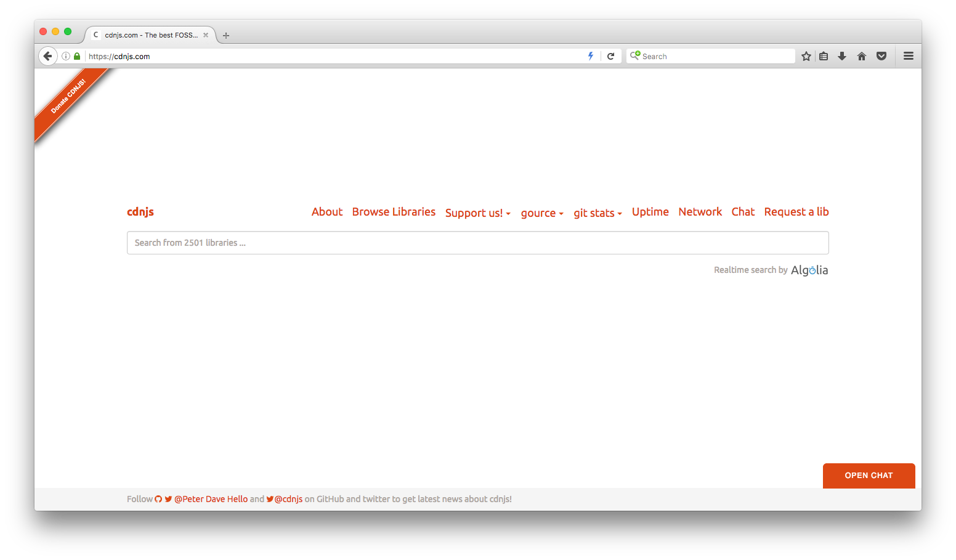Save page to Pocket icon
The width and height of the screenshot is (956, 560).
(x=881, y=56)
